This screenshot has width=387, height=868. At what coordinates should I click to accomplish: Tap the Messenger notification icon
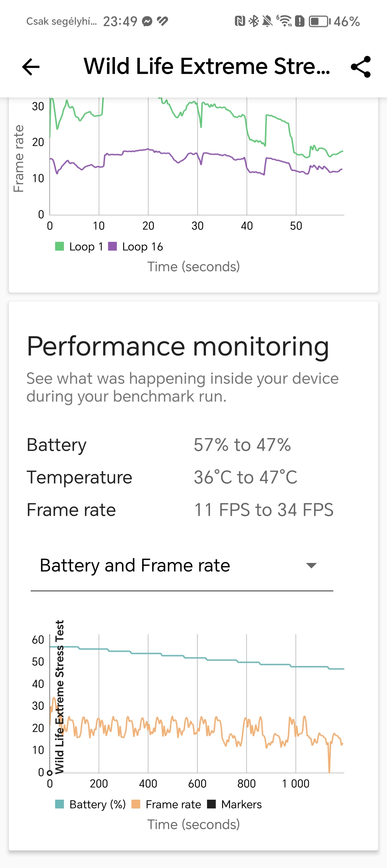[147, 22]
